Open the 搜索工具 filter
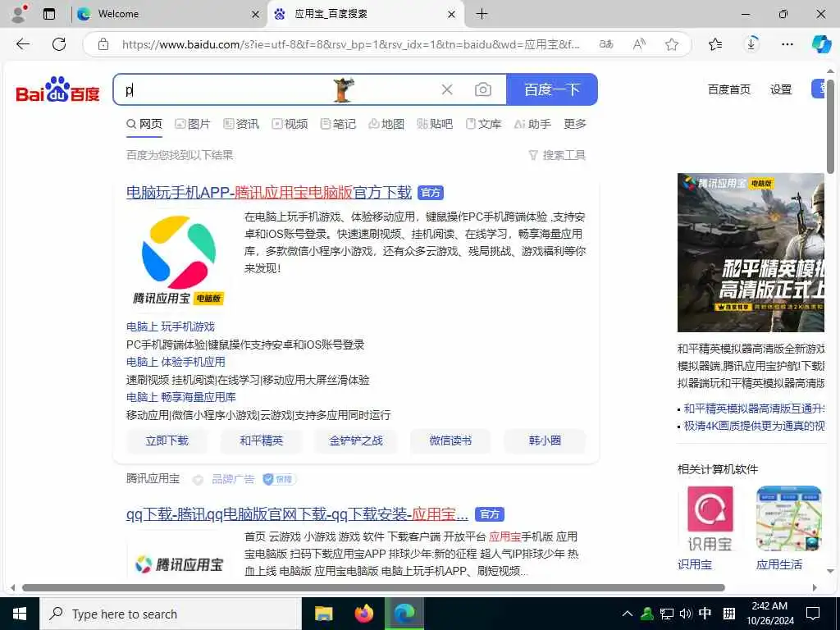Screen dimensions: 840x630 pos(557,155)
